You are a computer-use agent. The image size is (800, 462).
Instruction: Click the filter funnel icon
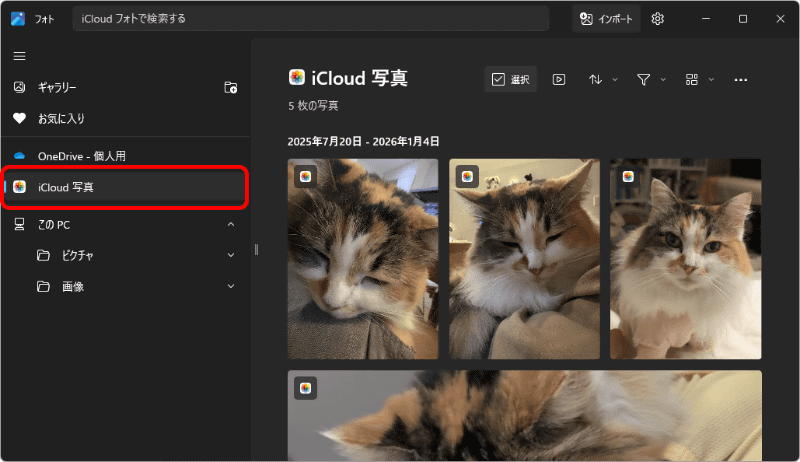point(644,80)
